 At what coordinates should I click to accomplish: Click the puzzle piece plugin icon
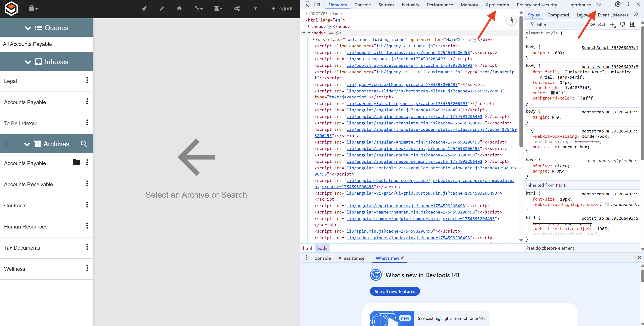click(180, 8)
